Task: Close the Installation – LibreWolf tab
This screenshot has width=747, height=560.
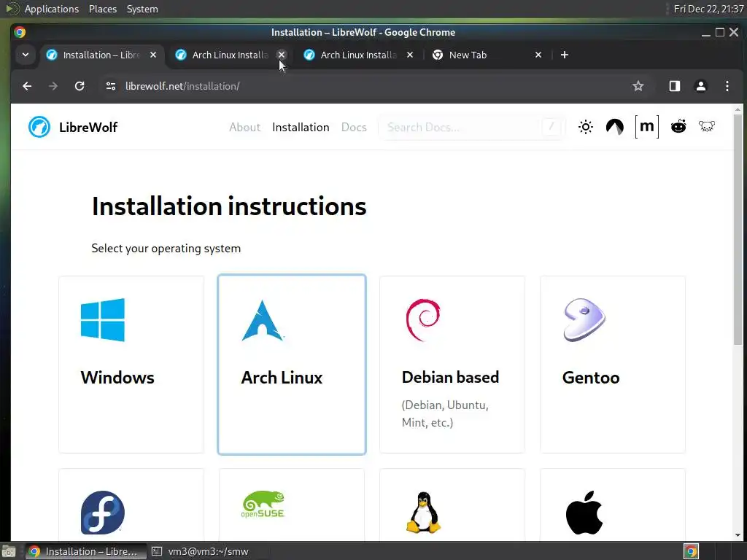Action: (x=153, y=55)
